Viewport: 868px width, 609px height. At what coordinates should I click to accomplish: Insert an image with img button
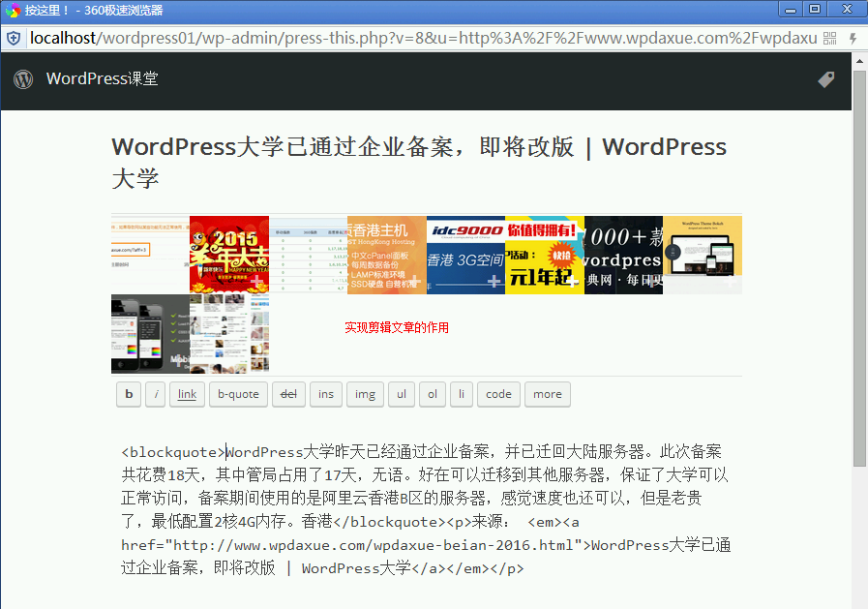(x=366, y=394)
